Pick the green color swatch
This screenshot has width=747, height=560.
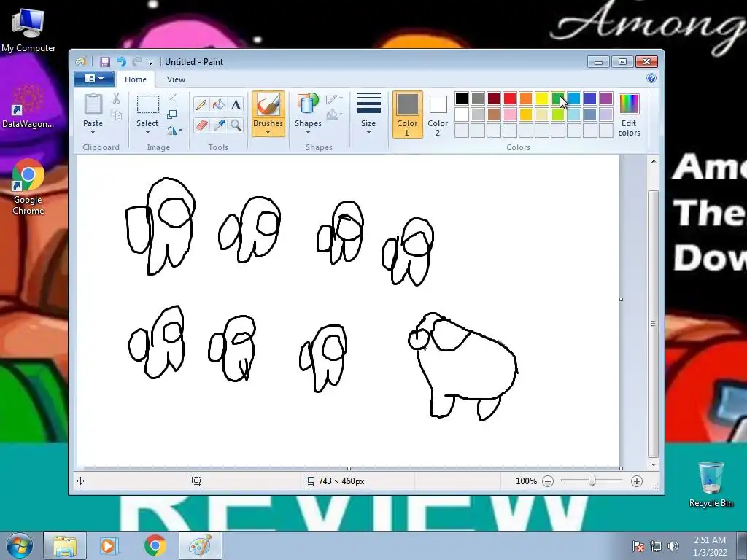[558, 98]
